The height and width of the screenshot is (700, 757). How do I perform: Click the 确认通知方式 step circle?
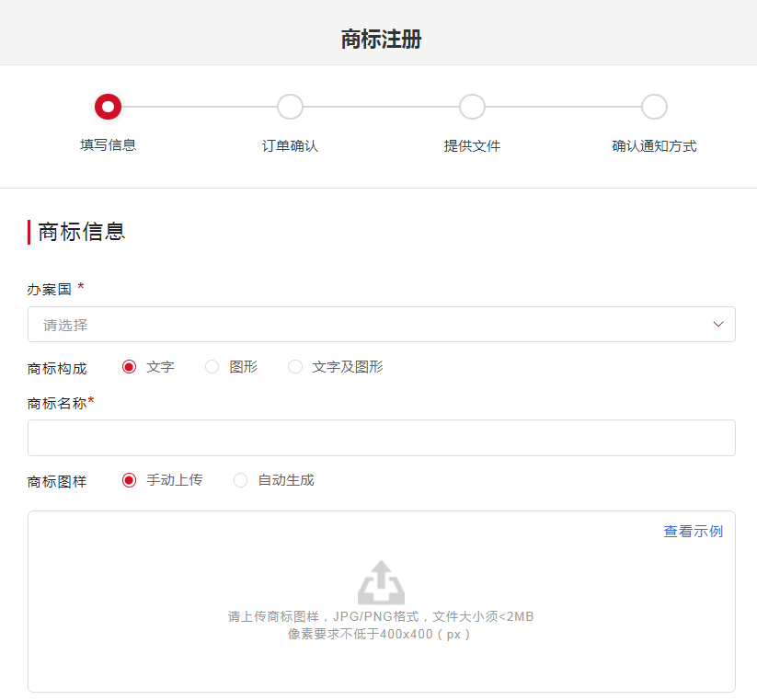point(654,107)
